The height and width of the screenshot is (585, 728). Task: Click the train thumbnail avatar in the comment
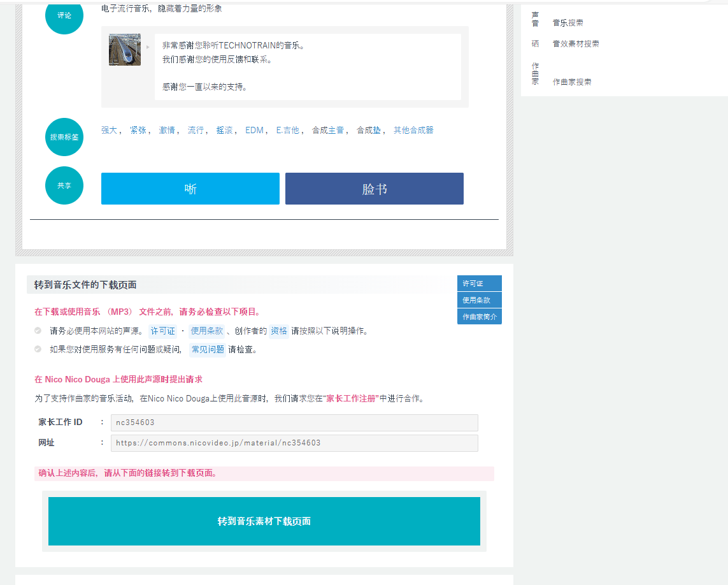point(125,50)
